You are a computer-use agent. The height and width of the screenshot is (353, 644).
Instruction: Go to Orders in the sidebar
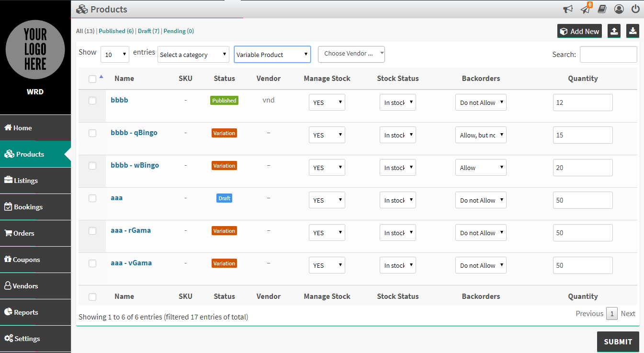[x=24, y=233]
